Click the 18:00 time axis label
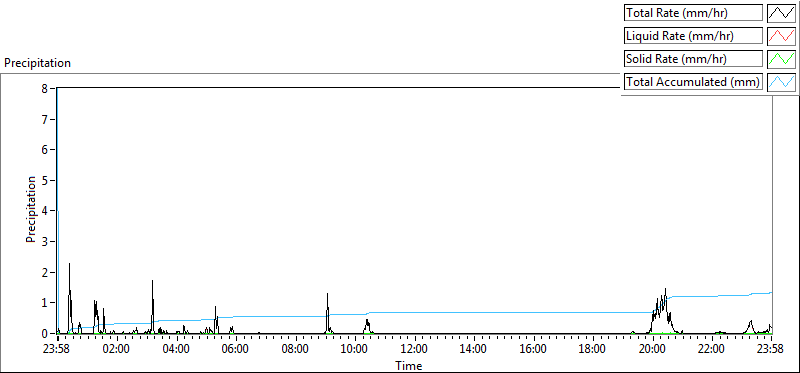The width and height of the screenshot is (800, 373). (593, 349)
